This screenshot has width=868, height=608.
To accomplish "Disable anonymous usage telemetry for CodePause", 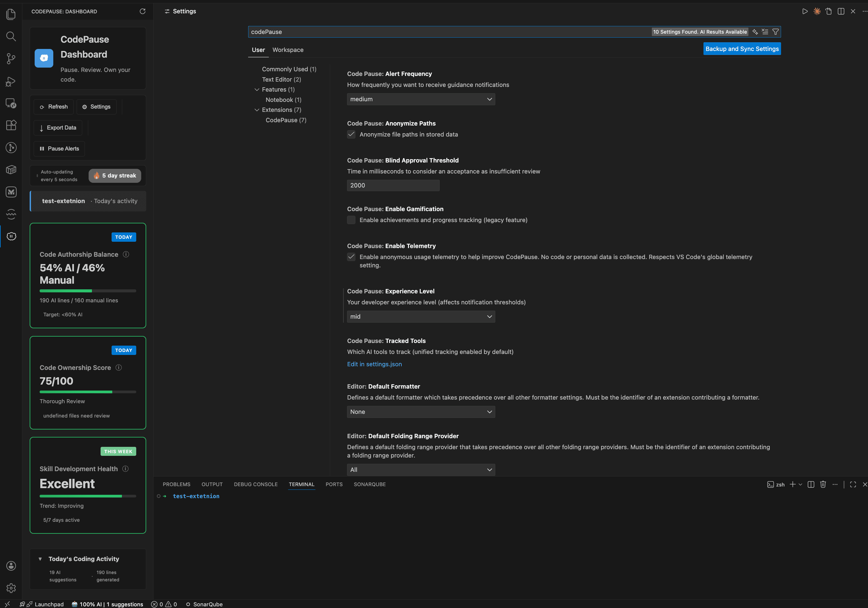I will pos(351,257).
